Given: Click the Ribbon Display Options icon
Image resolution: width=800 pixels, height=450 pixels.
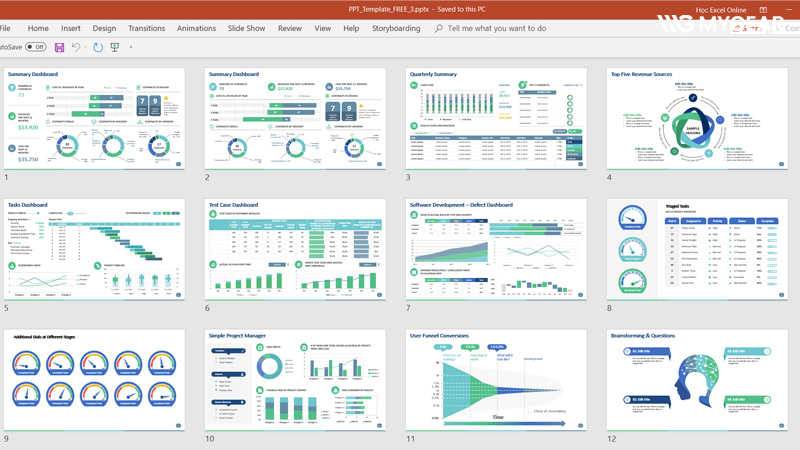Looking at the screenshot, I should (x=763, y=10).
